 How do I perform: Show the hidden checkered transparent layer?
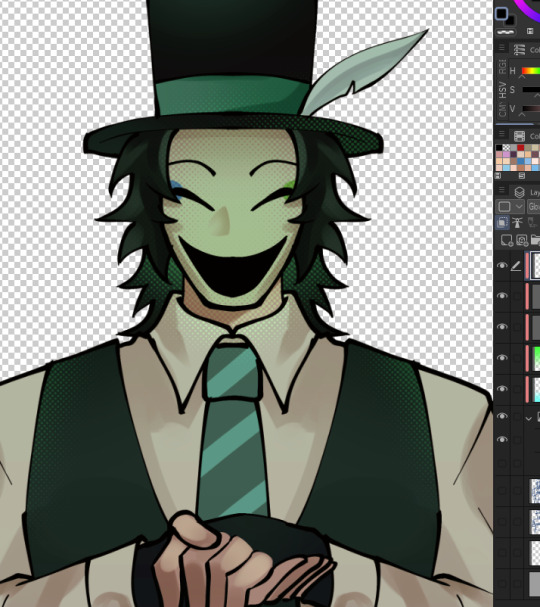click(x=502, y=552)
